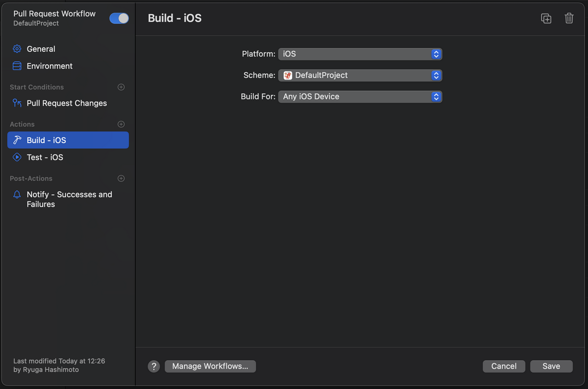
Task: Click the Environment stack icon
Action: click(x=17, y=66)
